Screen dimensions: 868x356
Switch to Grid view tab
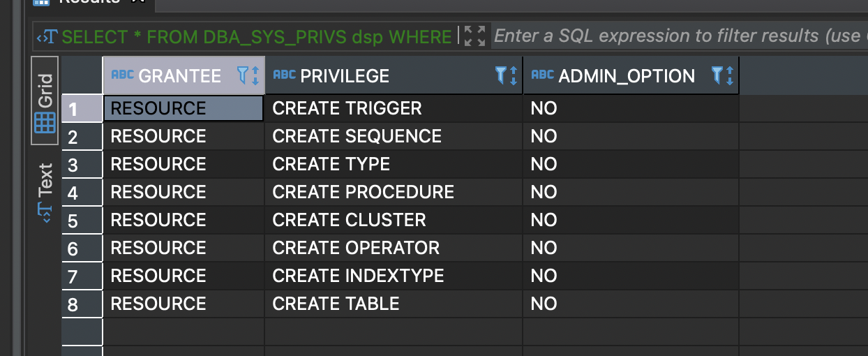[45, 101]
